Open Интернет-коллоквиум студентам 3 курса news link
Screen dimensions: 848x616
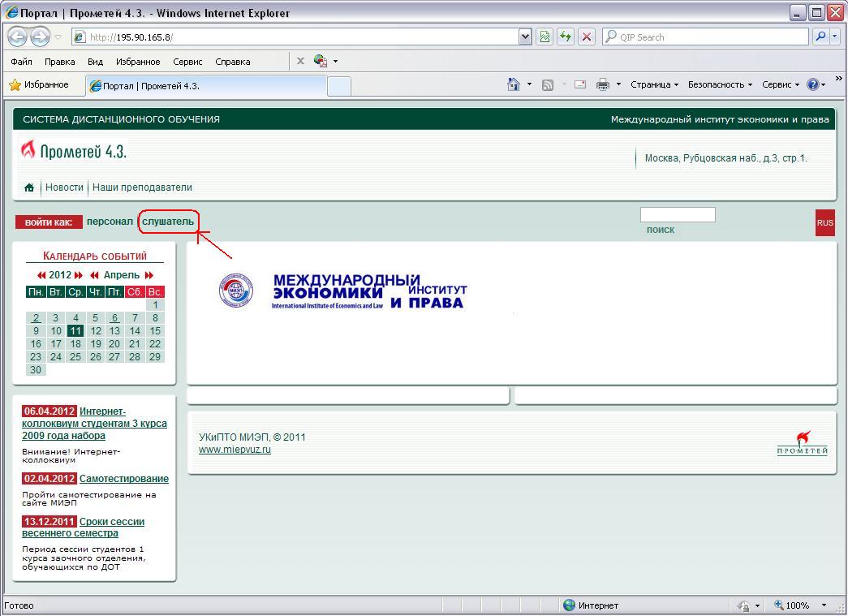[95, 424]
